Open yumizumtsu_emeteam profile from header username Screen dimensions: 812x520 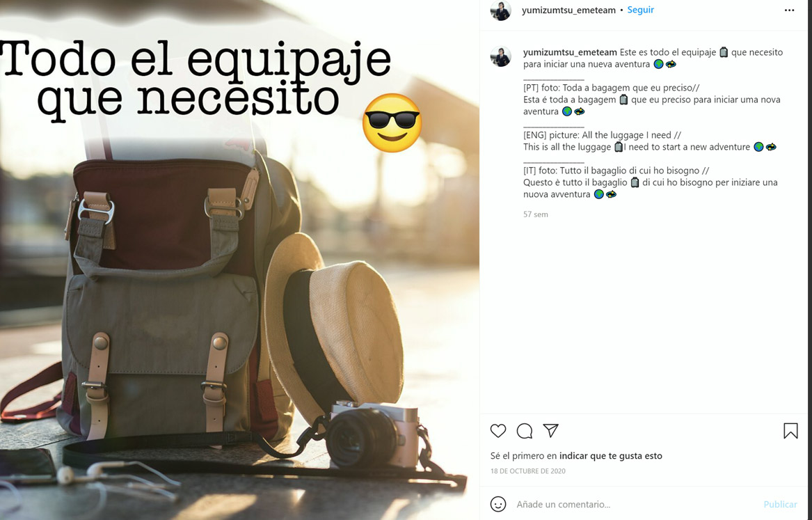pos(568,10)
